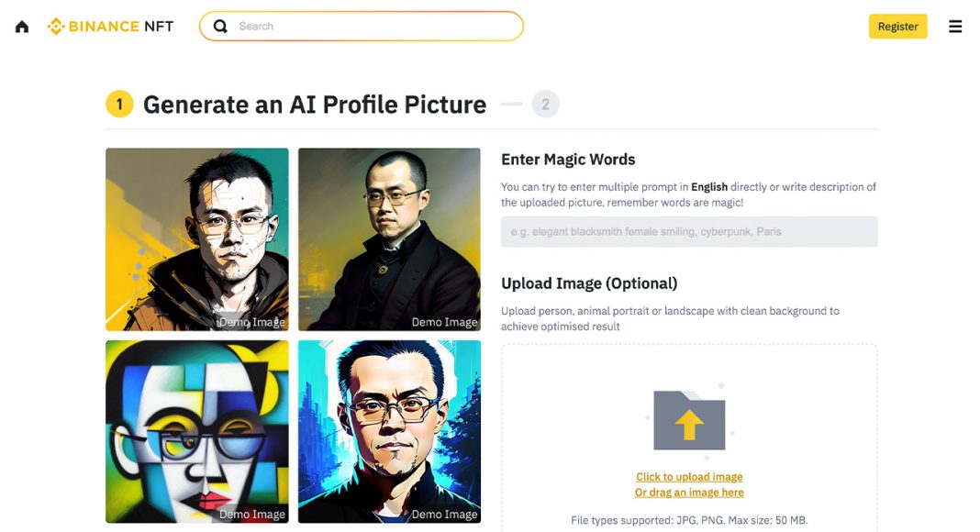Select the blue cartoon portrait demo image

click(x=389, y=431)
